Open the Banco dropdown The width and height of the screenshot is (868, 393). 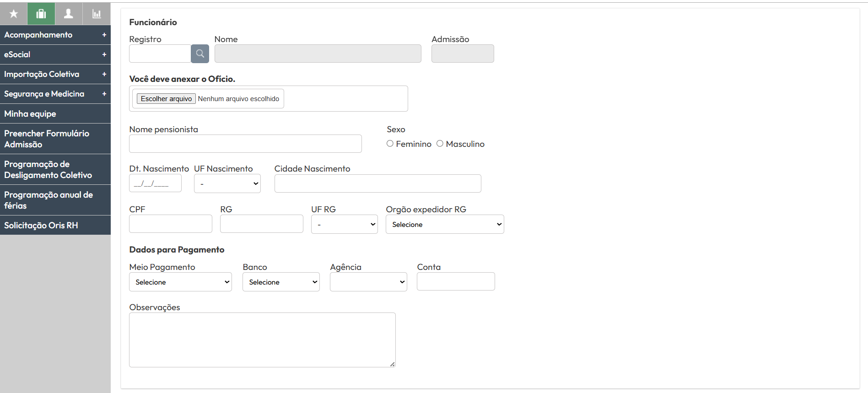point(281,282)
